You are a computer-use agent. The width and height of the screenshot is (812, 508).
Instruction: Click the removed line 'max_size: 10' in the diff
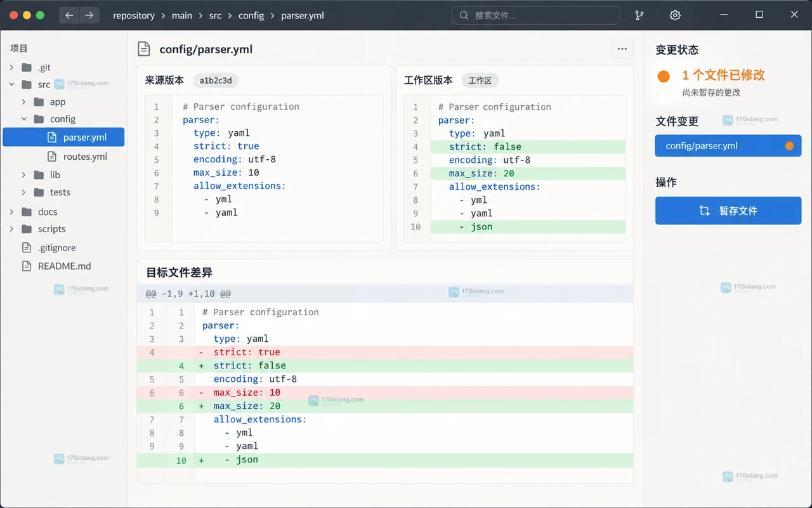click(x=385, y=393)
